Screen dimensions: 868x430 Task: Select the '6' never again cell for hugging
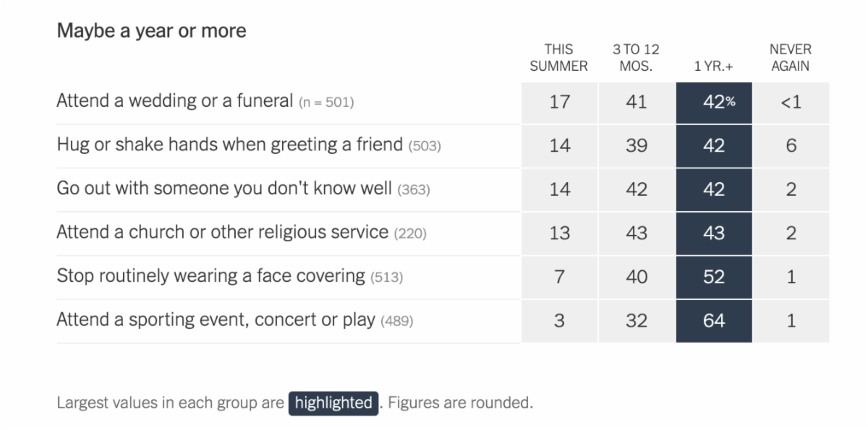click(x=791, y=145)
